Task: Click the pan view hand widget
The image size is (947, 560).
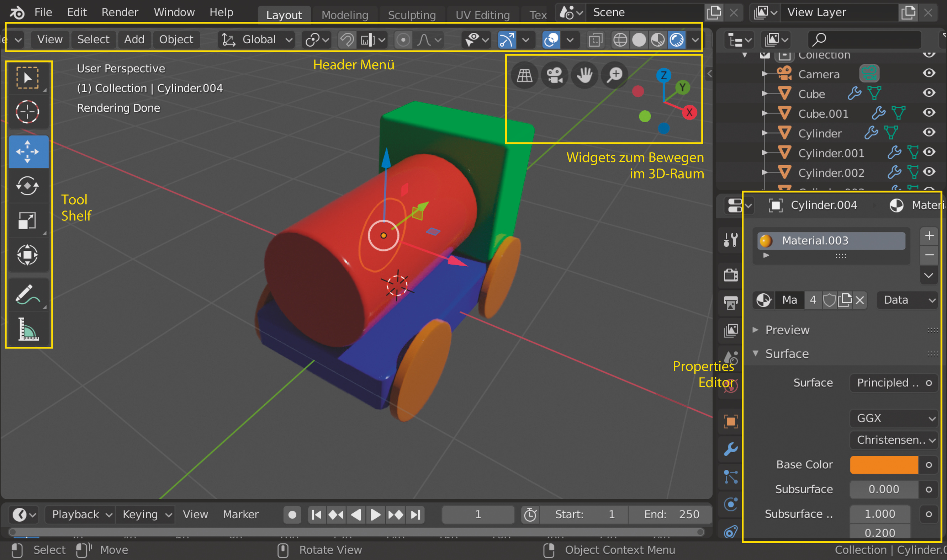Action: 584,75
